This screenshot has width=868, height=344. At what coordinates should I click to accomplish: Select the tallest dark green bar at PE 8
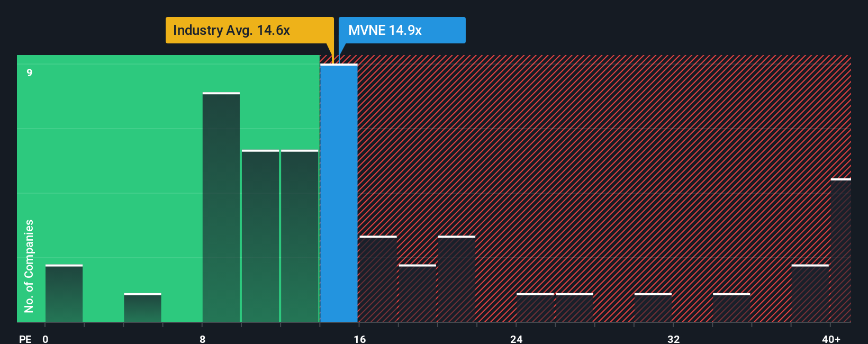click(x=221, y=207)
